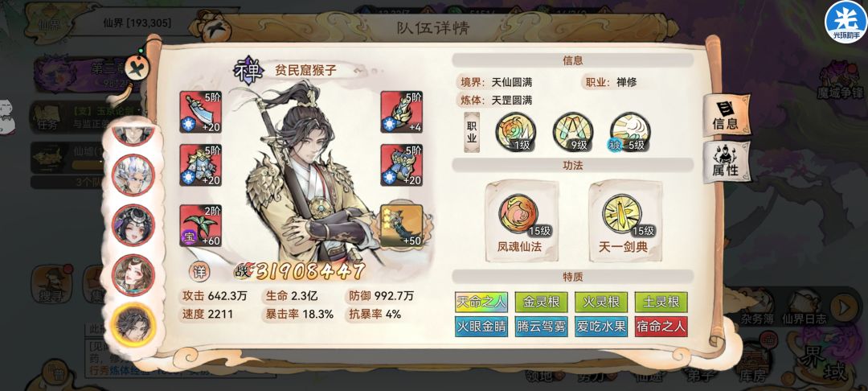Image resolution: width=868 pixels, height=391 pixels.
Task: Select the crown accessory slot +4
Action: click(401, 112)
